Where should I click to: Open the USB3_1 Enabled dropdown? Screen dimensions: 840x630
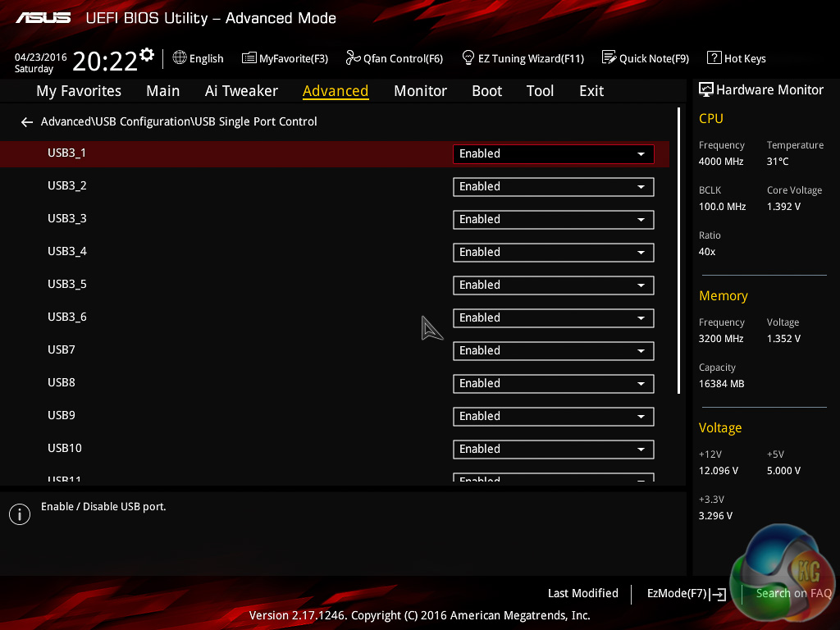coord(554,154)
